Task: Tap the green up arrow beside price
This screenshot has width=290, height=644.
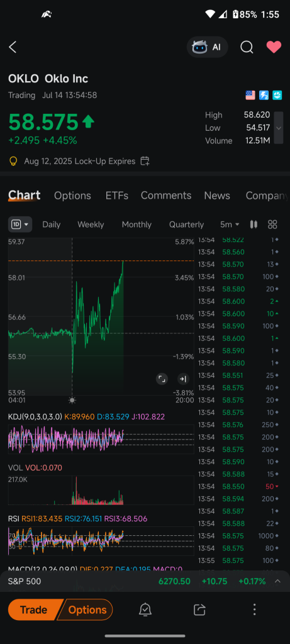Action: [x=88, y=121]
